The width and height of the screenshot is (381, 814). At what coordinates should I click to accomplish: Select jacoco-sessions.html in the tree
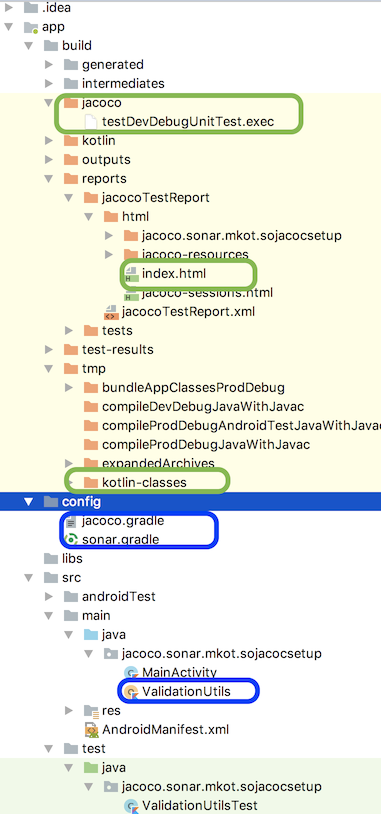pyautogui.click(x=207, y=293)
